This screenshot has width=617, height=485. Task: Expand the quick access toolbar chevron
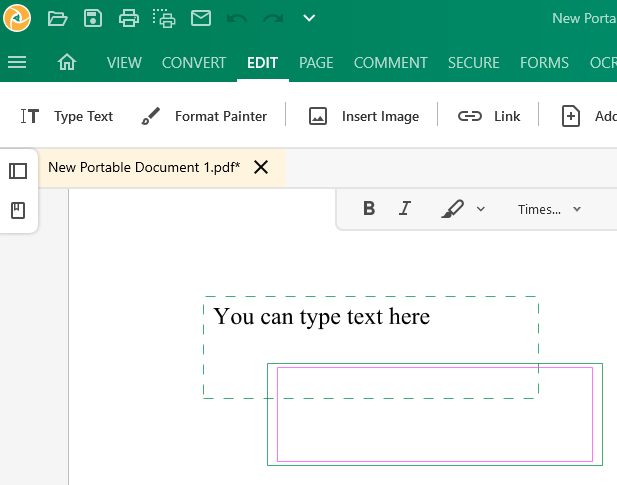click(309, 18)
